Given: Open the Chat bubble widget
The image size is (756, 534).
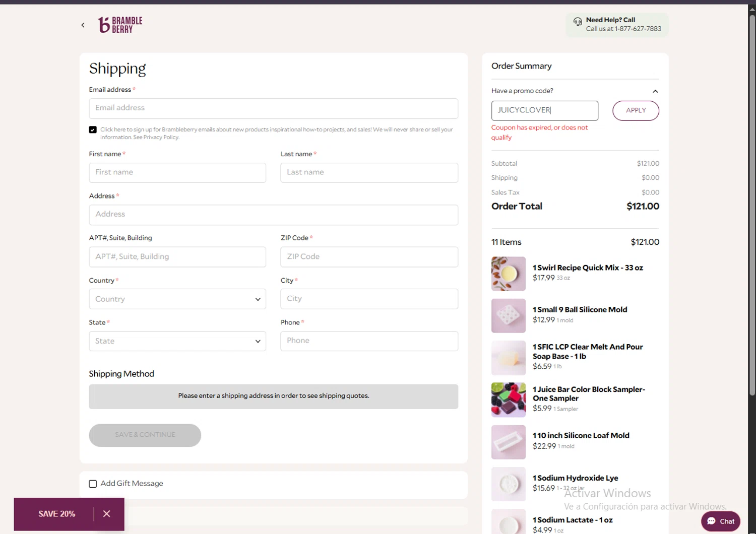Looking at the screenshot, I should 721,521.
